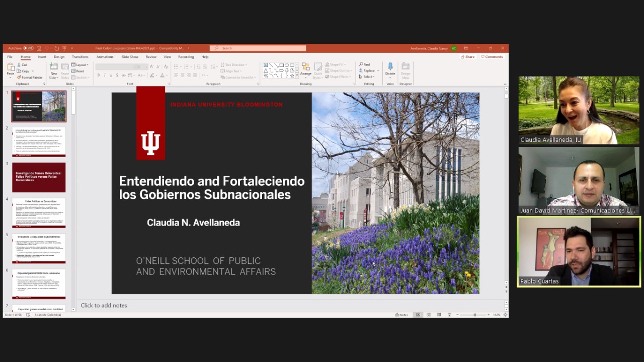
Task: Underline the selected text
Action: tap(111, 75)
